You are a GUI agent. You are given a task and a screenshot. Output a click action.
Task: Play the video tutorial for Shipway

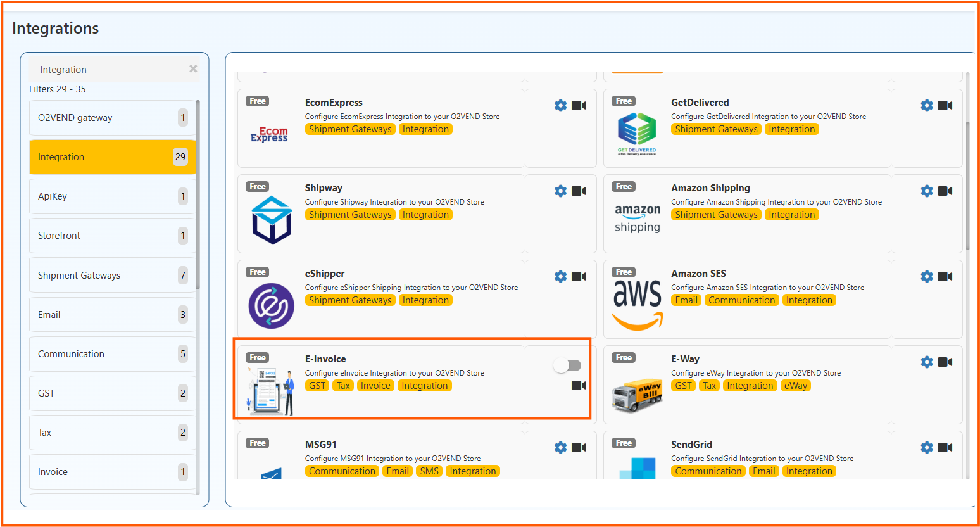[x=579, y=191]
